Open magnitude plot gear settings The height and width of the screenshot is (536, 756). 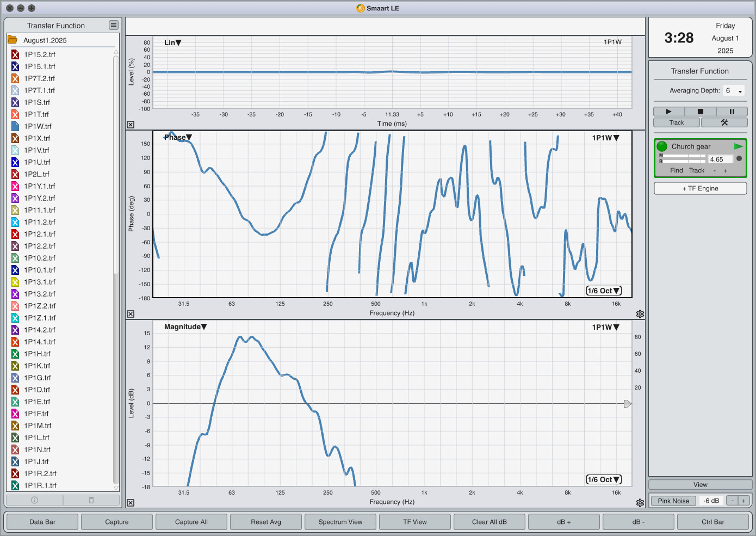(x=640, y=503)
